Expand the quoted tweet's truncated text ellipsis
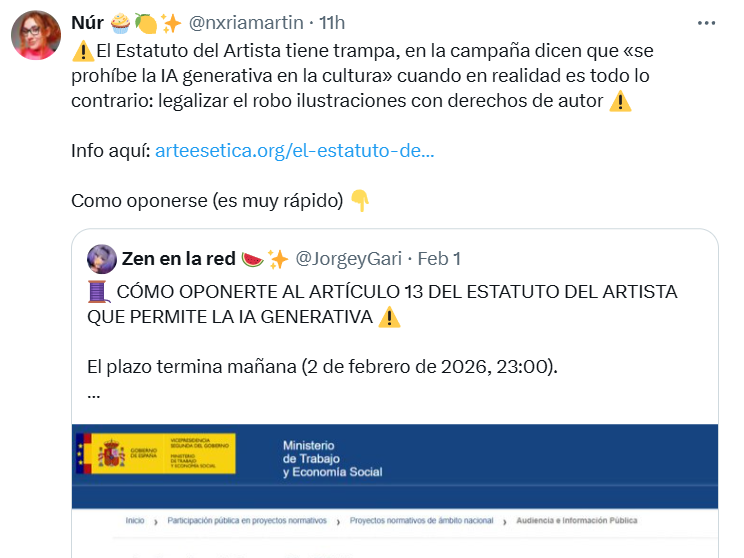Viewport: 744px width, 558px height. 94,391
